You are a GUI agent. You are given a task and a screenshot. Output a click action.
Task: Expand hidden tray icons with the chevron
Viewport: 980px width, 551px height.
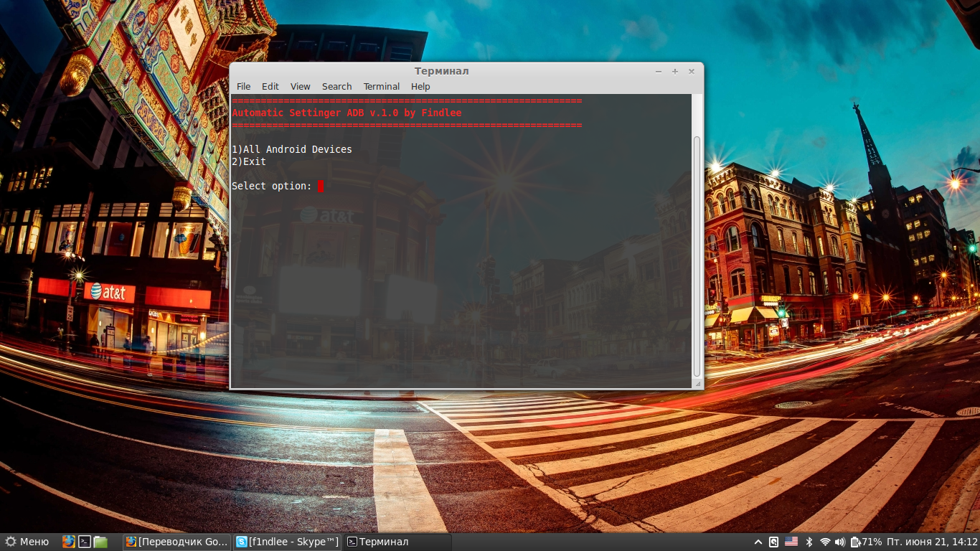tap(758, 542)
